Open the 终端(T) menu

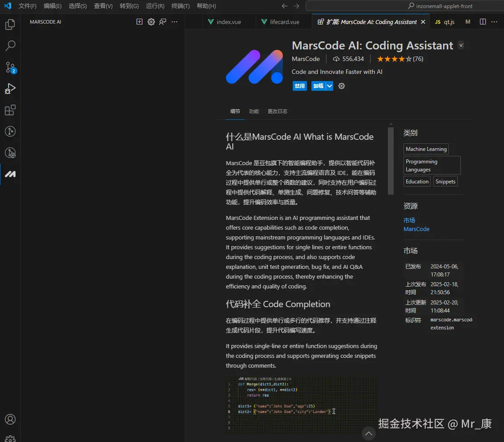181,6
